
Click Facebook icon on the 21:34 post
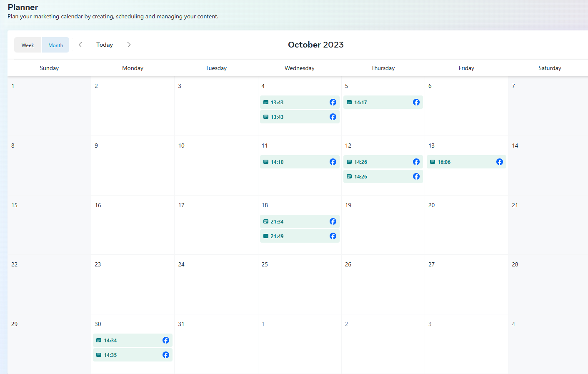pos(333,221)
